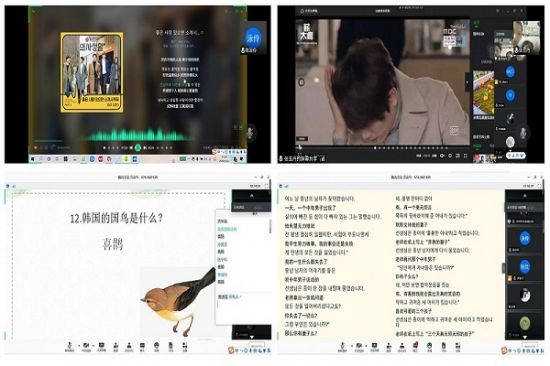Click down arrow below bottom-right participant strip

click(x=525, y=337)
